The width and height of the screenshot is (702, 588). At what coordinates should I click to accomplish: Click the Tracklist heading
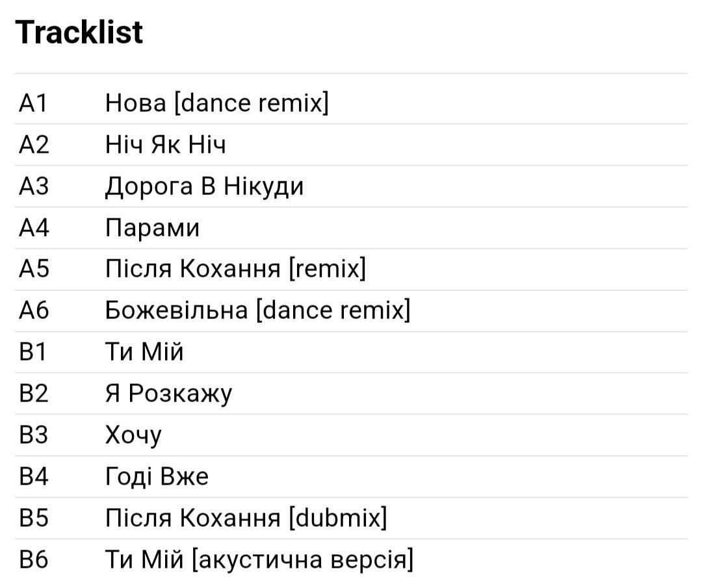coord(79,32)
